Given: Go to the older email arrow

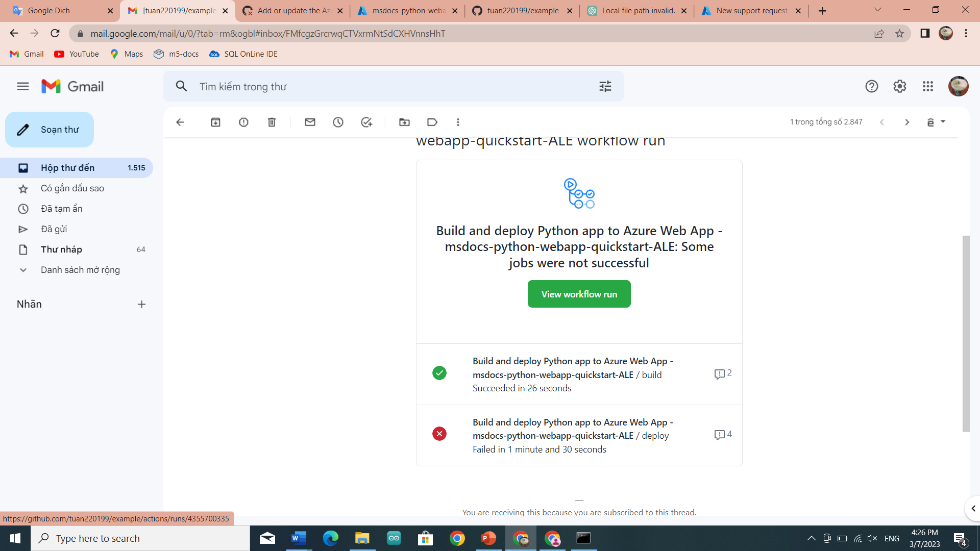Looking at the screenshot, I should coord(907,122).
